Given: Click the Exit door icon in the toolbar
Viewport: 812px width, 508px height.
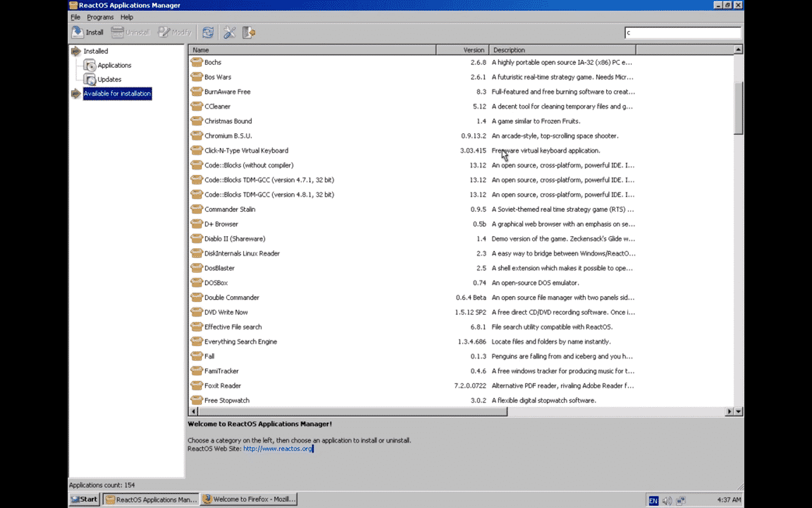Looking at the screenshot, I should [249, 32].
